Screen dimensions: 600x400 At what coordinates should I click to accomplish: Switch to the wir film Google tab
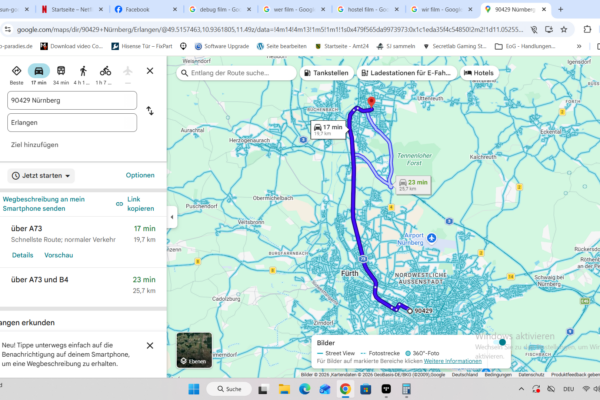(x=442, y=9)
